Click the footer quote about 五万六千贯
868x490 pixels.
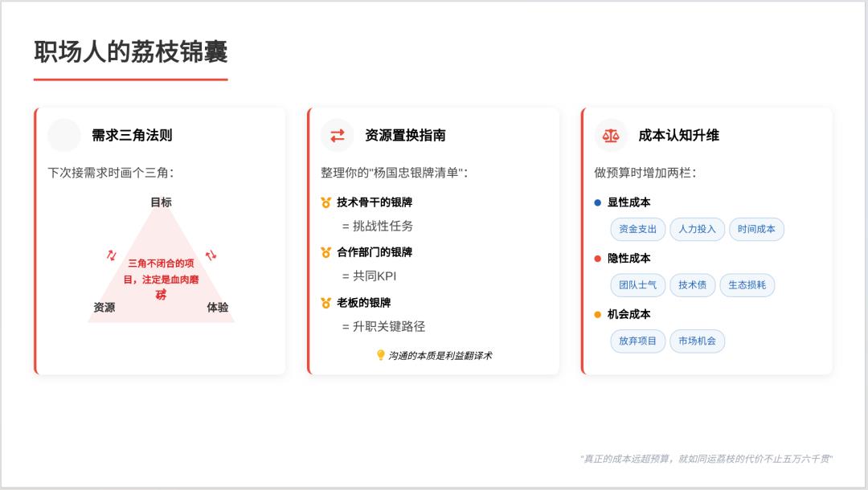pos(706,459)
